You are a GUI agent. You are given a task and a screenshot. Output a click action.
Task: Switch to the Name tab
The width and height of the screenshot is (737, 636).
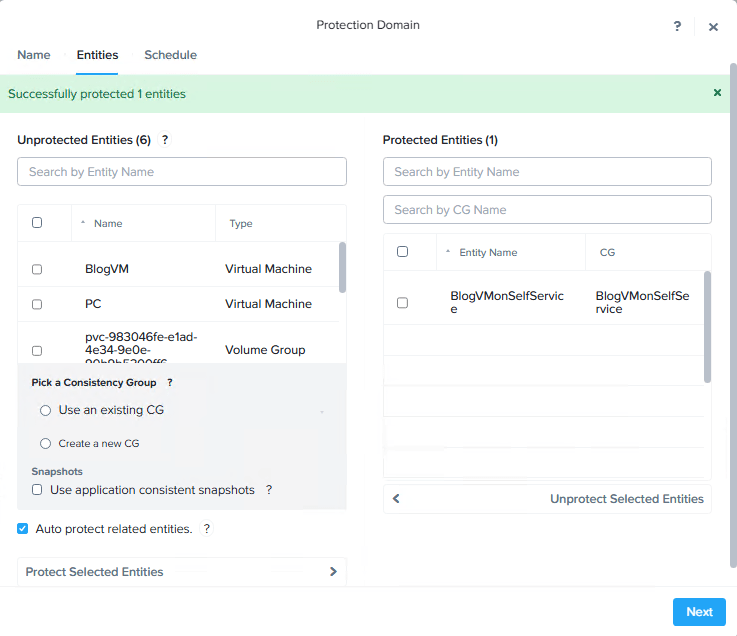pyautogui.click(x=34, y=55)
